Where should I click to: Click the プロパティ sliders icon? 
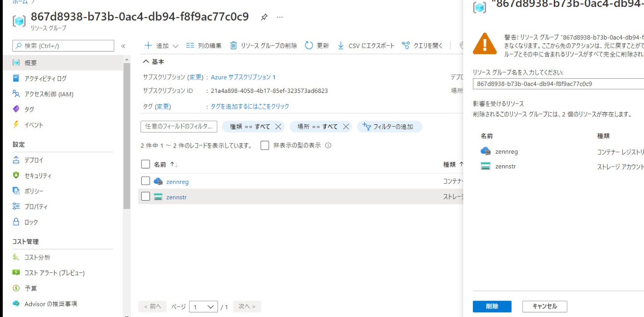[16, 207]
